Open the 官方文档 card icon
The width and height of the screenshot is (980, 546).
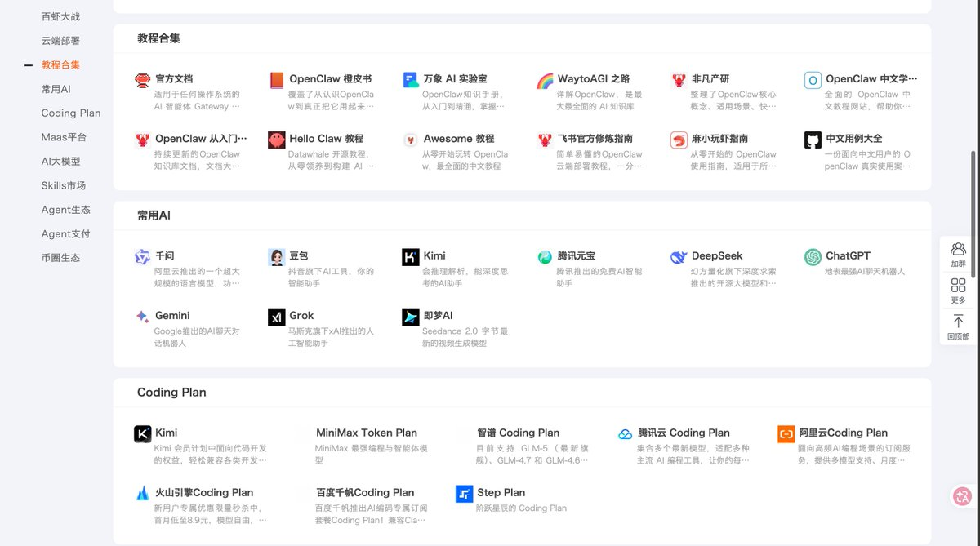coord(143,80)
